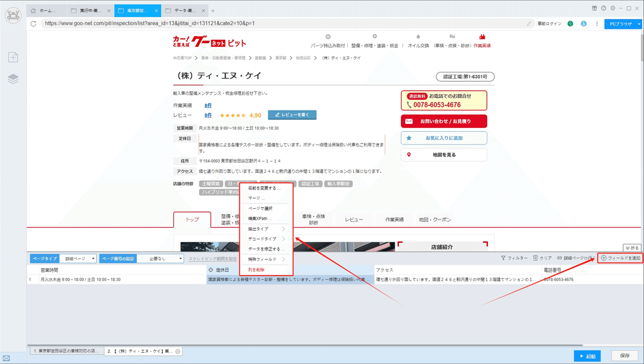Open the new task icon in left sidebar
This screenshot has height=364, width=644.
pos(13,57)
